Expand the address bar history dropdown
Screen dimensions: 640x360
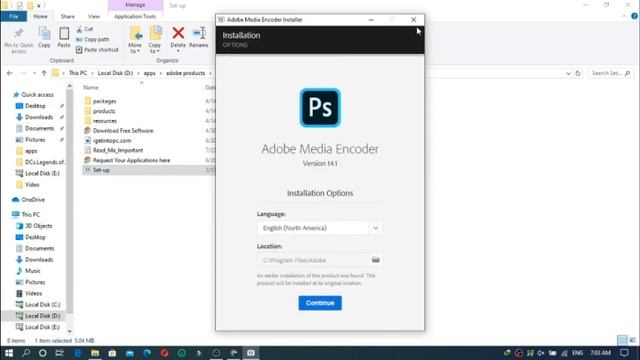[568, 73]
